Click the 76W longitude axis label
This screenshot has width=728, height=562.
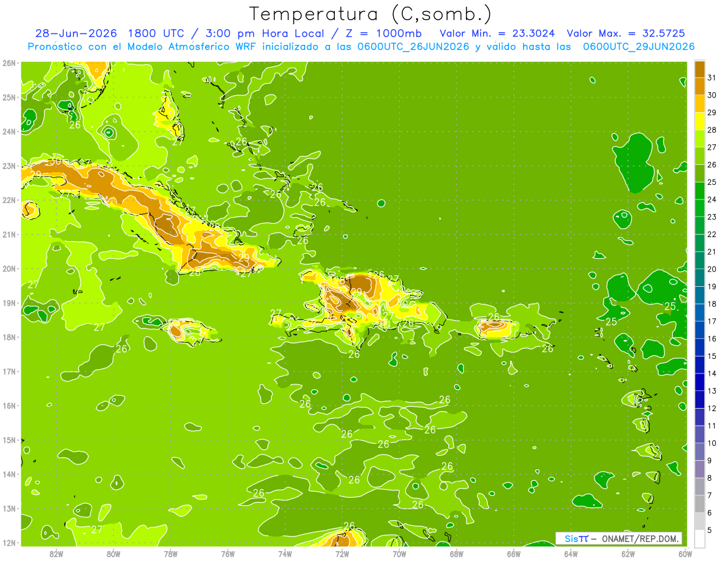[x=228, y=553]
